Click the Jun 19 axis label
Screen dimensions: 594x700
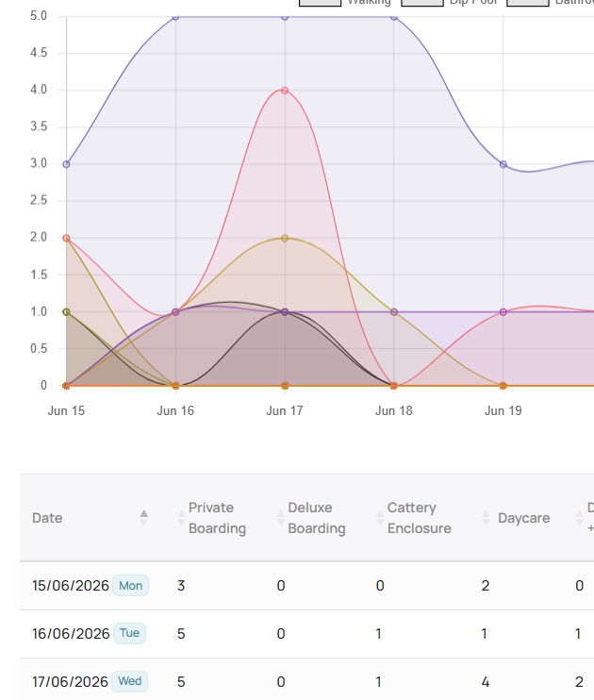[x=503, y=410]
